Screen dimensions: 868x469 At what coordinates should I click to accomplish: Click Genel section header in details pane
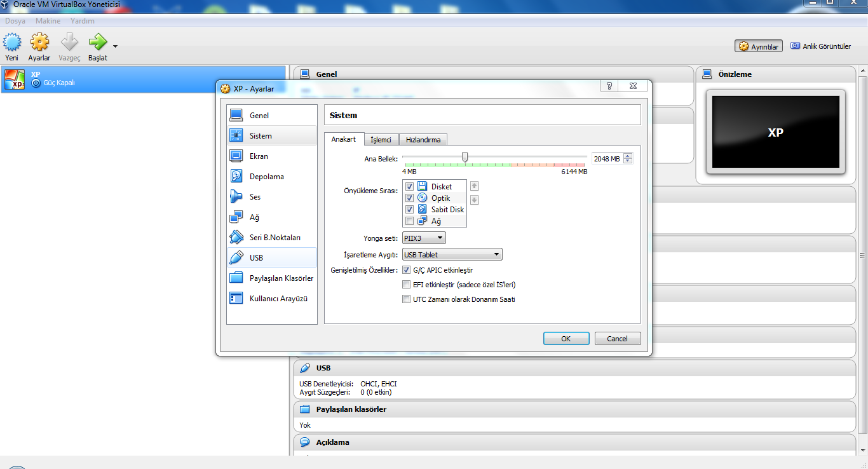coord(493,74)
